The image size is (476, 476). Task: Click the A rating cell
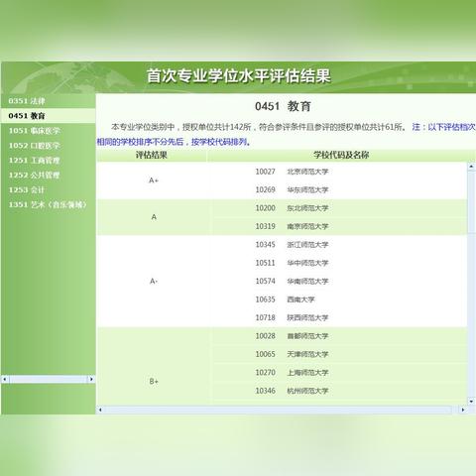tap(154, 217)
